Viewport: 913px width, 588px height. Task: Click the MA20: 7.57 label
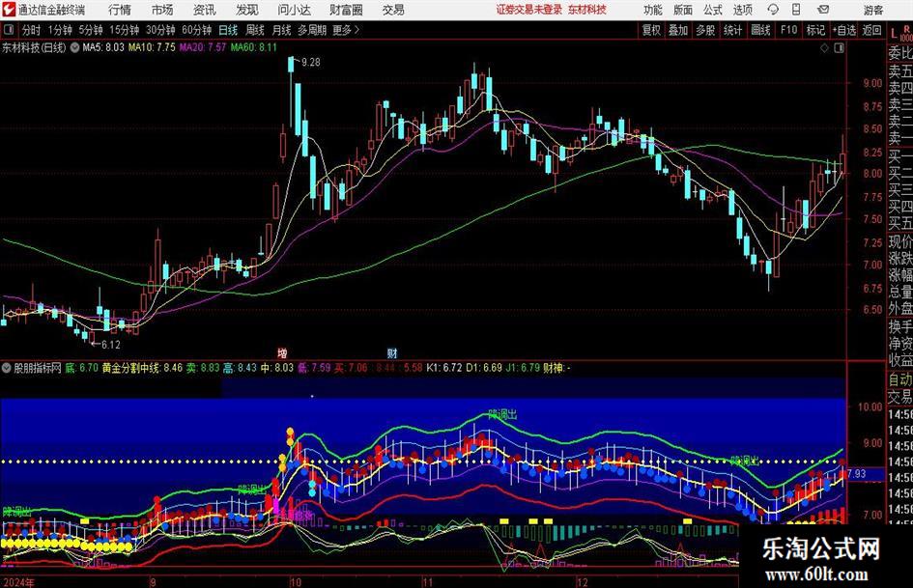(203, 47)
